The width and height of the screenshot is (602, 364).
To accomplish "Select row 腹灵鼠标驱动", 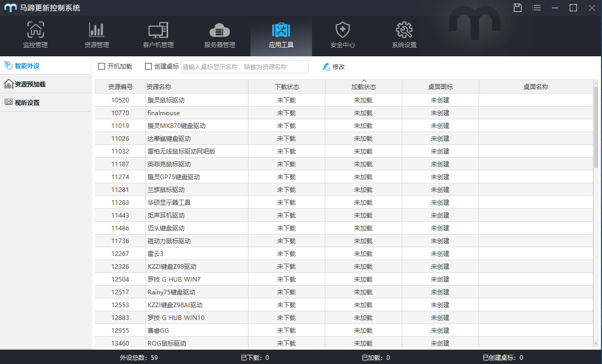I will point(344,100).
